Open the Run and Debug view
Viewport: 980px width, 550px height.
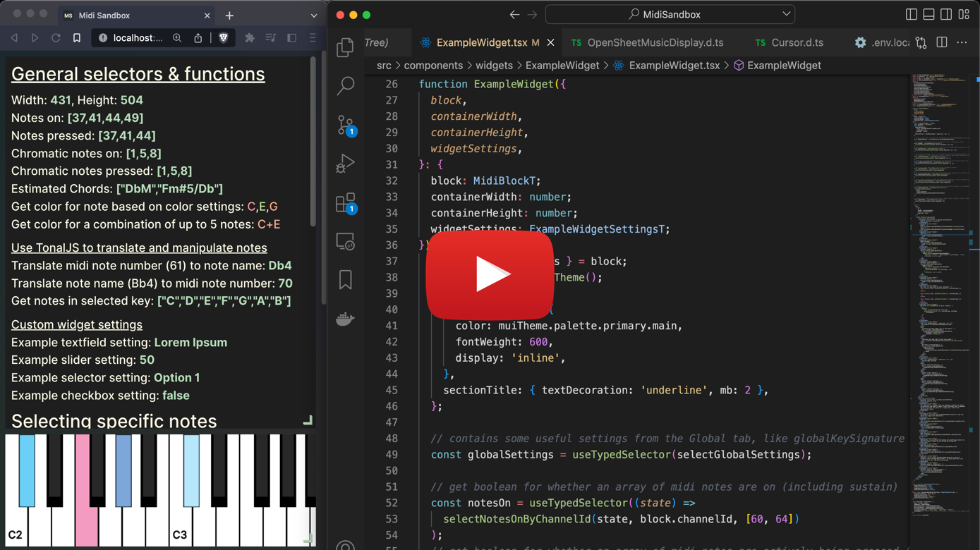coord(345,164)
